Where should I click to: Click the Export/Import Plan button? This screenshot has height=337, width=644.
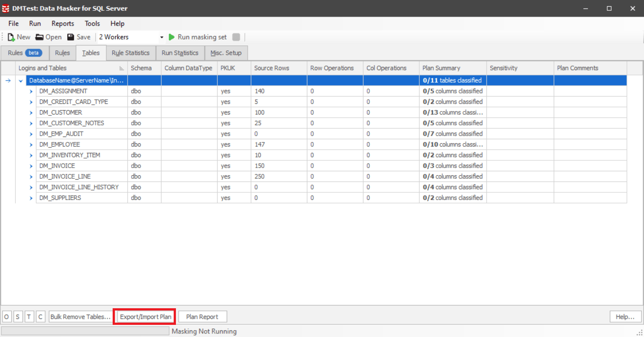(x=145, y=317)
